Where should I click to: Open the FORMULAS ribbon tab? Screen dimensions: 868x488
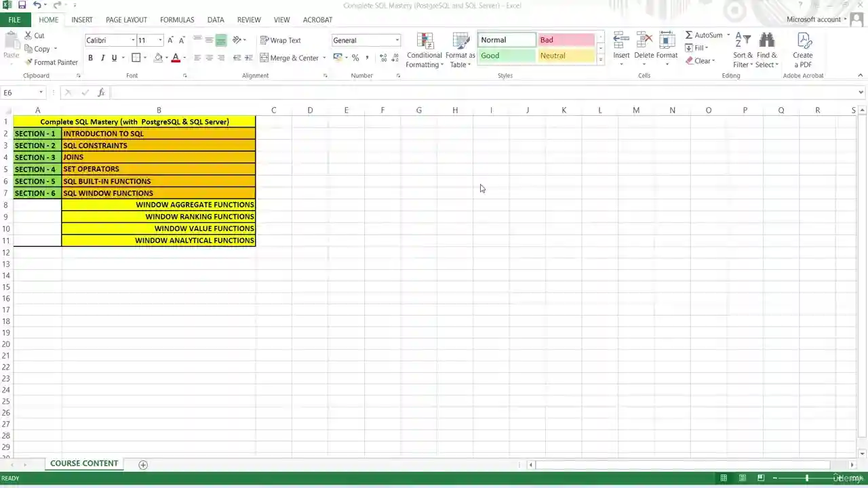click(177, 20)
